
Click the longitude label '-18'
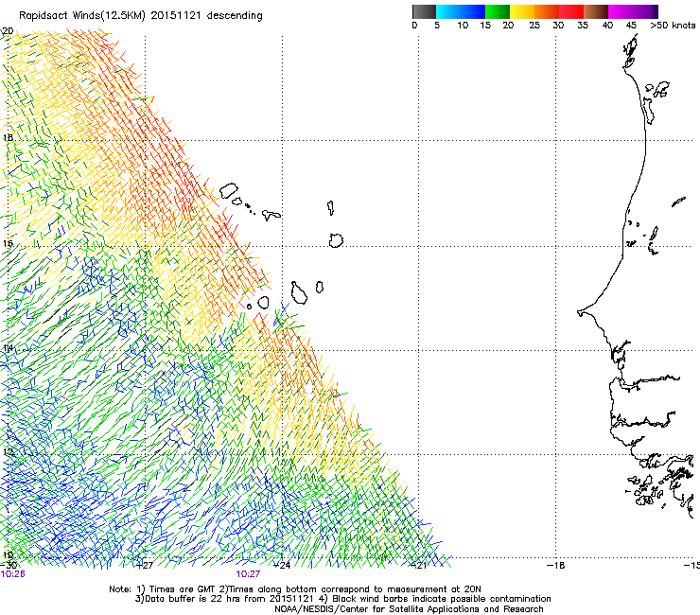click(x=555, y=566)
